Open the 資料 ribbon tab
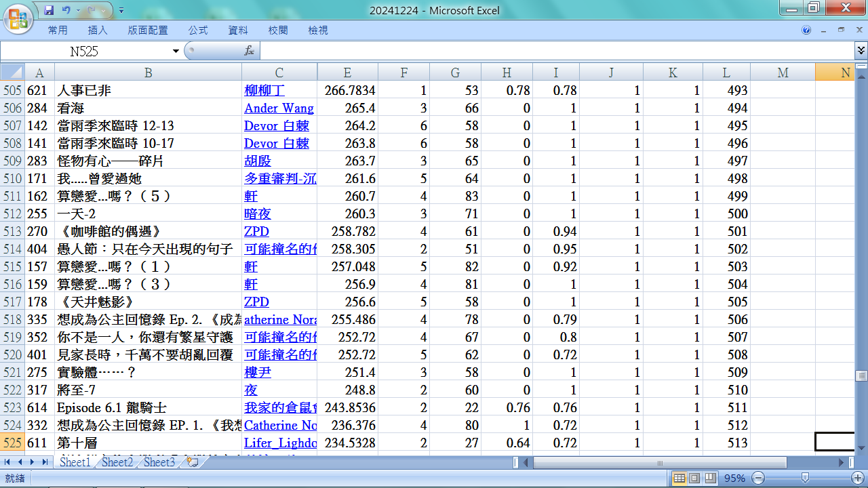Image resolution: width=868 pixels, height=488 pixels. click(x=238, y=30)
